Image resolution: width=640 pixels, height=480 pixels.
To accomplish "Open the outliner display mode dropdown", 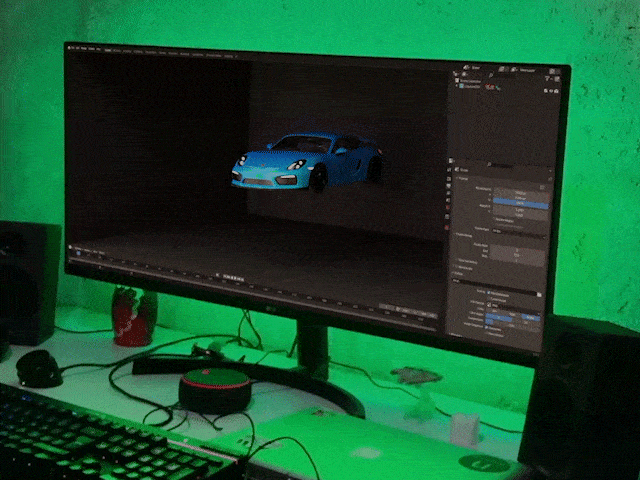I will (464, 74).
